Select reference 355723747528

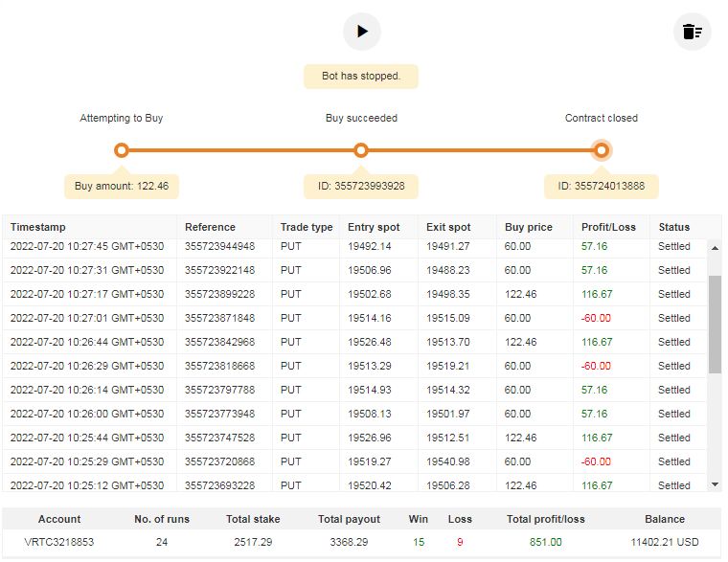pyautogui.click(x=219, y=438)
